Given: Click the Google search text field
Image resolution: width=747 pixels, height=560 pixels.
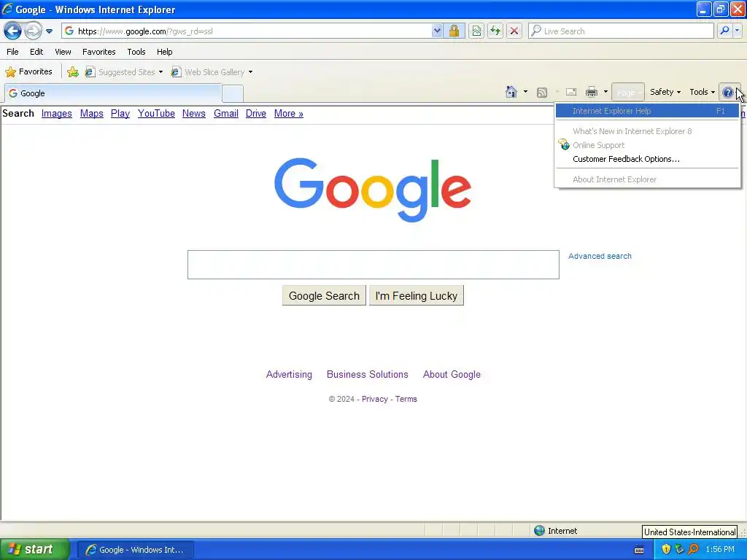Looking at the screenshot, I should point(373,265).
